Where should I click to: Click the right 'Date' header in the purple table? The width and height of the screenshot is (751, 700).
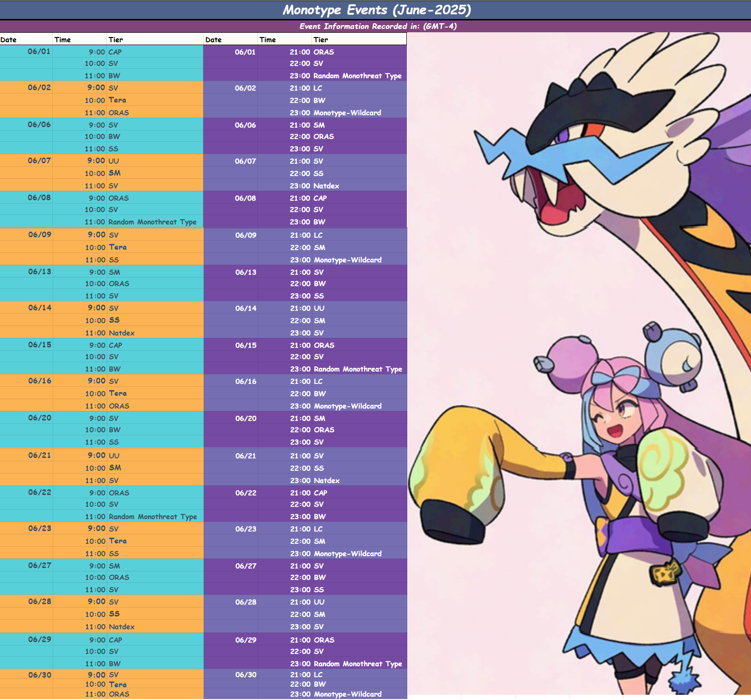pyautogui.click(x=214, y=40)
